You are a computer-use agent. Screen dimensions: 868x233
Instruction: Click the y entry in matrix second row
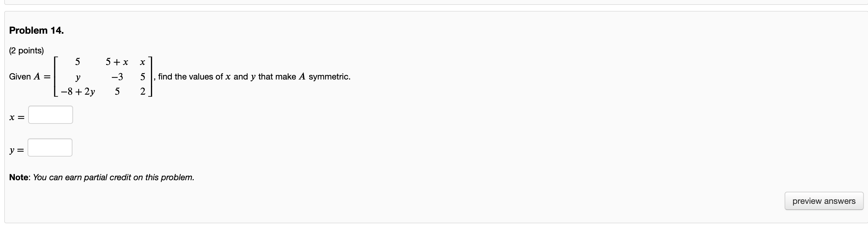pyautogui.click(x=78, y=78)
